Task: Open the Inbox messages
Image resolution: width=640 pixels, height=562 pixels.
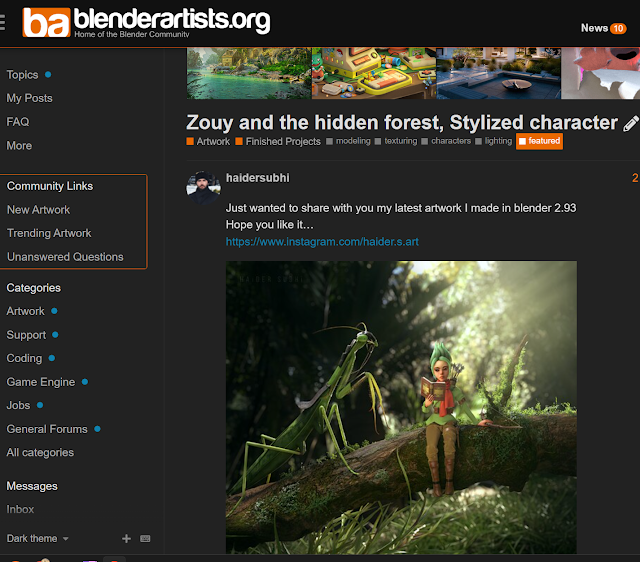Action: coord(20,509)
